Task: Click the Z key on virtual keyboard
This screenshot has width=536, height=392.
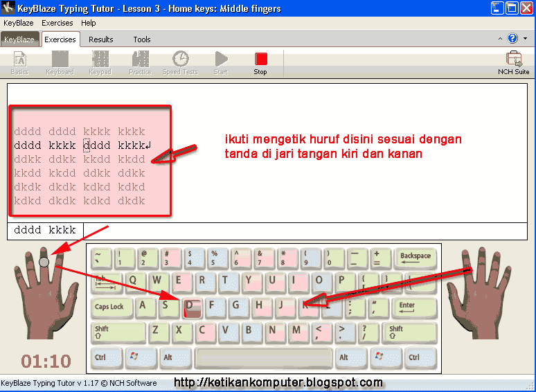Action: point(158,332)
